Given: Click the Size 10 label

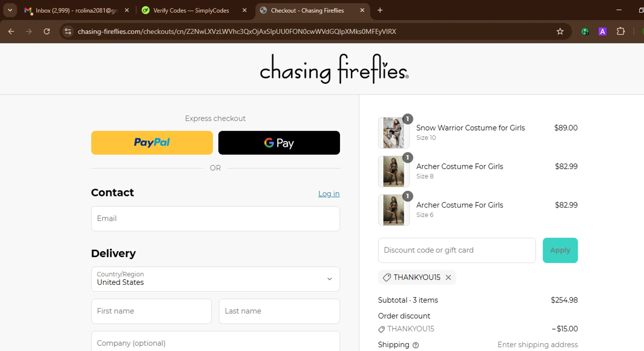Looking at the screenshot, I should point(426,137).
